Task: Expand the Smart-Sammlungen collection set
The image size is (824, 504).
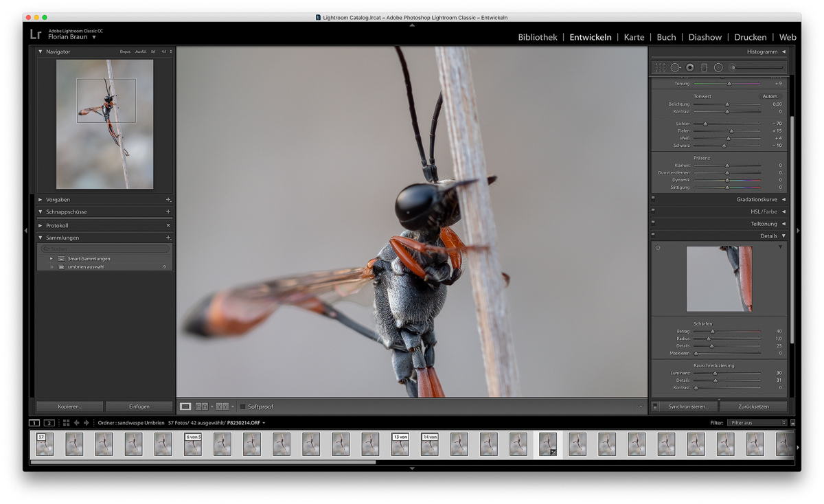Action: [x=51, y=259]
